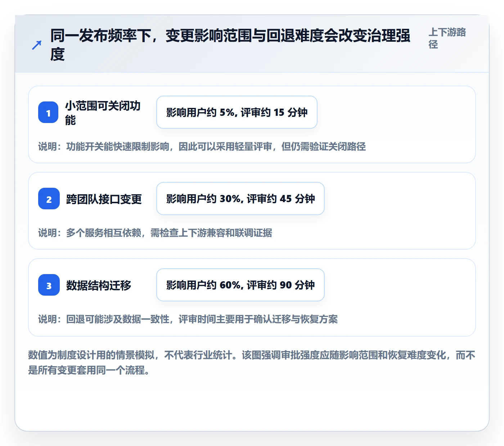504x446 pixels.
Task: Click the heading 数据结构迁移
Action: (x=99, y=285)
